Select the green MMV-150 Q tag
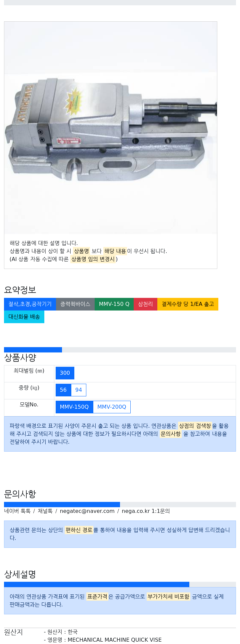Viewport: 240px width, 644px height. pos(114,304)
